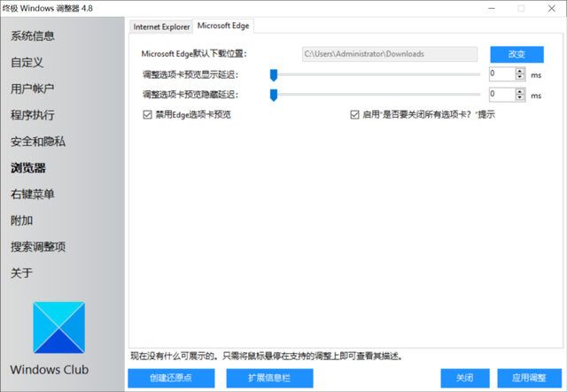Viewport: 567px width, 392px height.
Task: Click the 选项卡预览显示延迟 slider thumb
Action: tap(274, 75)
